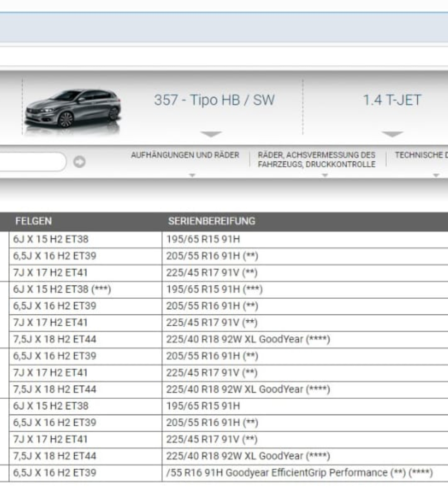Open dropdown arrow under 357 - Tipo HB / SW
Screen dimensions: 448x490
click(211, 134)
